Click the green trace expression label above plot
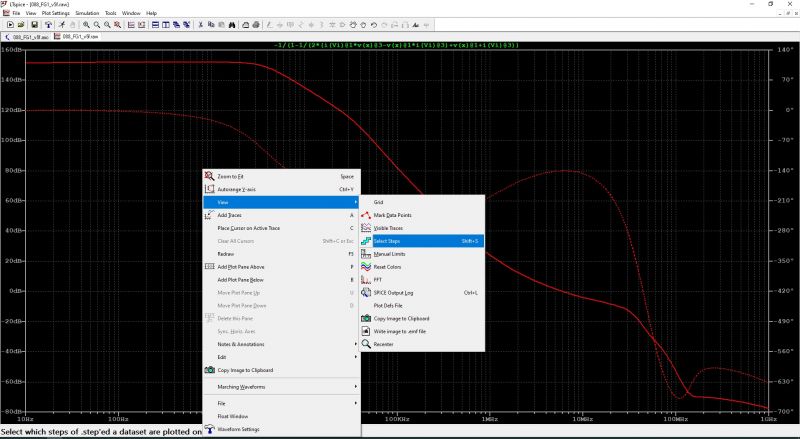 (399, 45)
